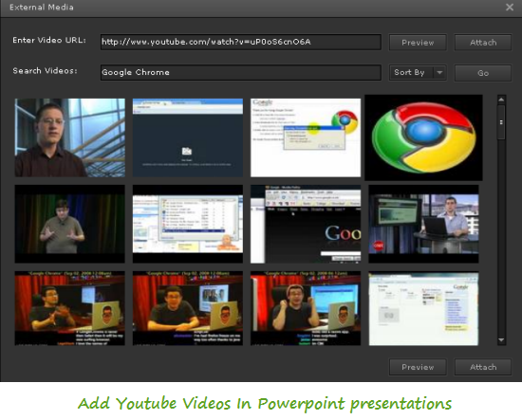Select thumbnail of man in front of windows
The width and height of the screenshot is (522, 420).
70,137
